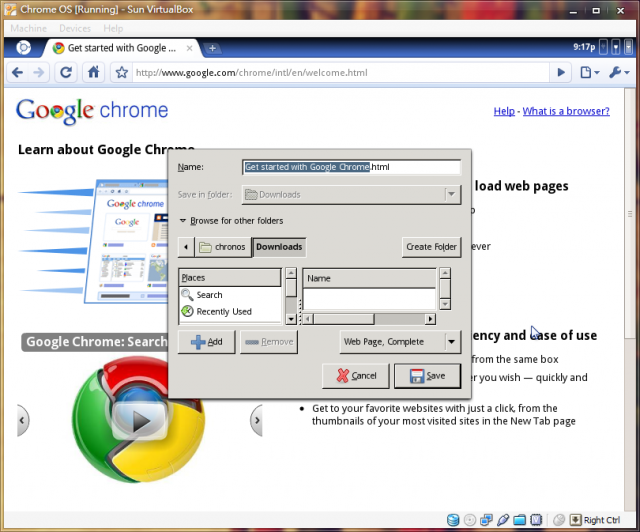The width and height of the screenshot is (640, 532).
Task: Click VirtualBox network adapters icon
Action: tap(486, 520)
